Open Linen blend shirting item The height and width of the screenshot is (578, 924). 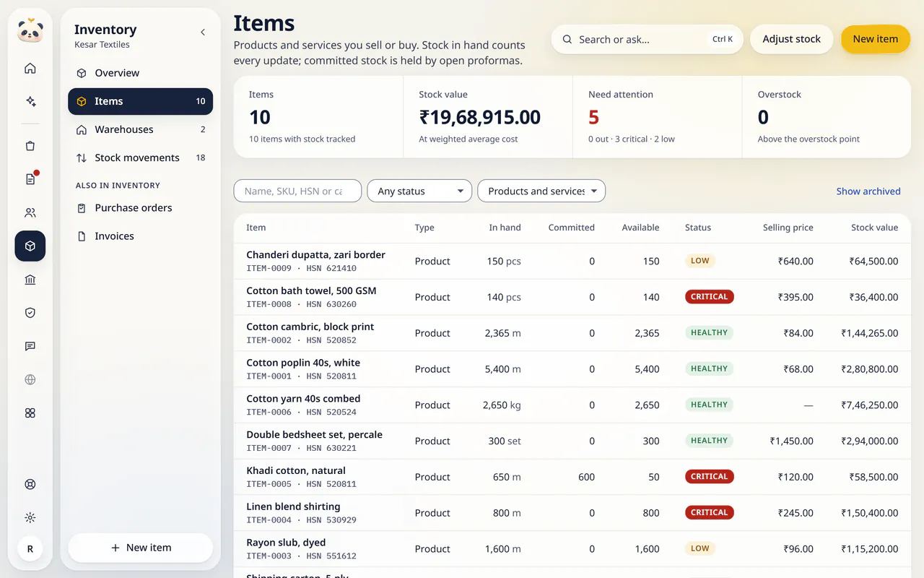pyautogui.click(x=572, y=513)
